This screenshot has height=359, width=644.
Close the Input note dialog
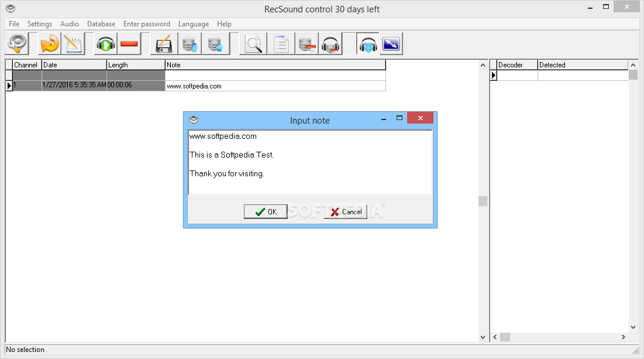click(420, 118)
